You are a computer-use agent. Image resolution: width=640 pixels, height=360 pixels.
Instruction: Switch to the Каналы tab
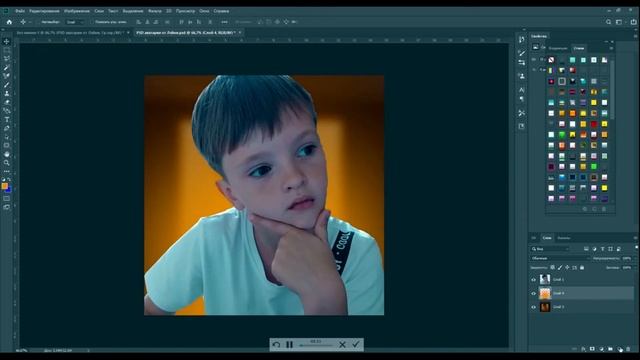click(x=564, y=238)
